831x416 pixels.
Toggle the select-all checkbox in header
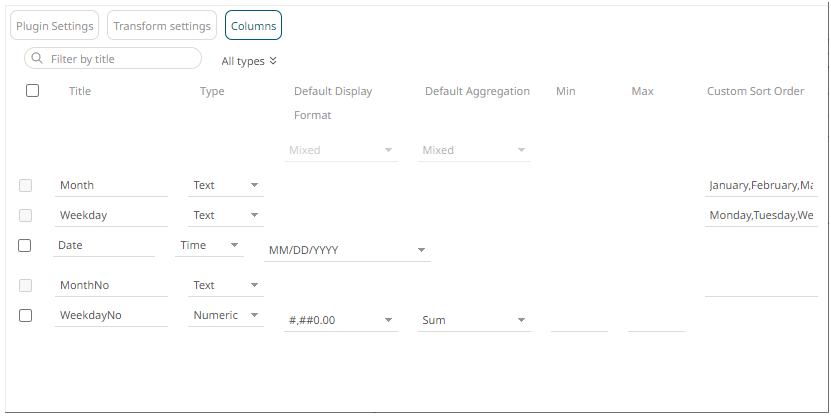(x=32, y=91)
